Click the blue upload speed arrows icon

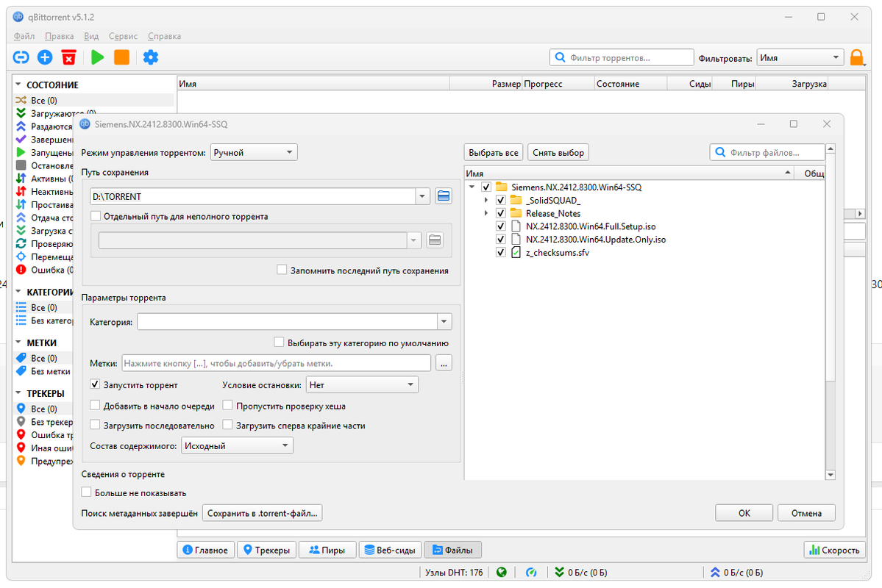click(x=715, y=573)
